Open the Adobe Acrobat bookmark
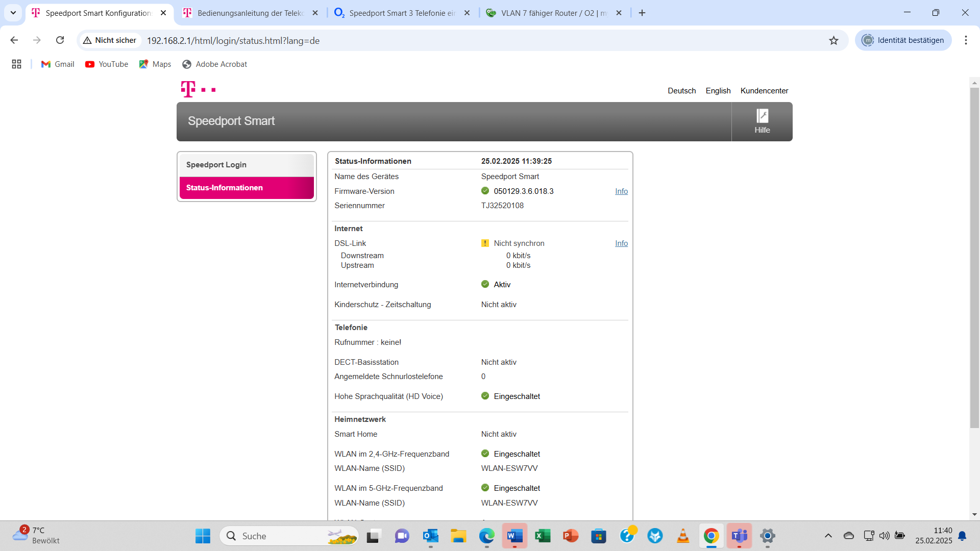The image size is (980, 551). (214, 64)
